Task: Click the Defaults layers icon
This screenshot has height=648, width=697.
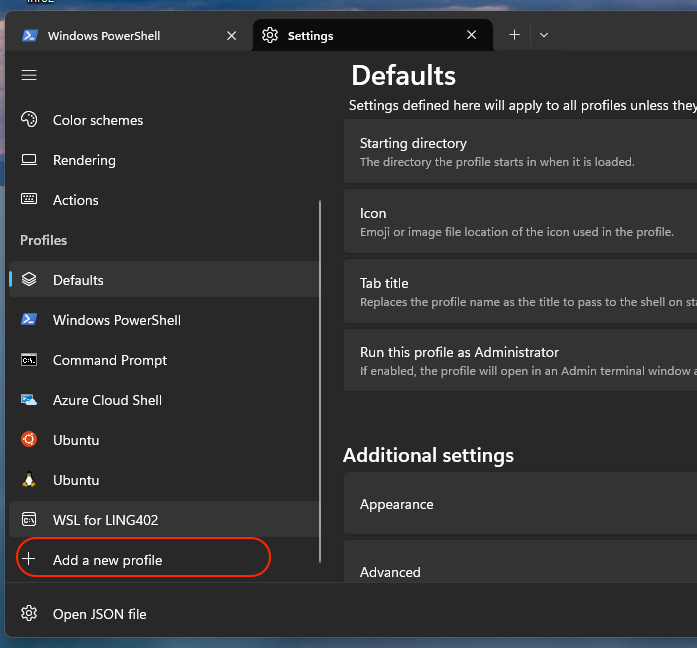Action: (x=29, y=279)
